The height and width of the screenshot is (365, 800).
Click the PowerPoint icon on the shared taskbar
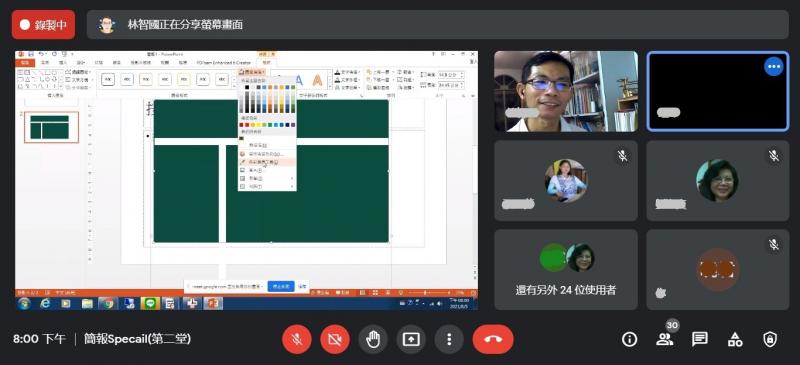213,304
